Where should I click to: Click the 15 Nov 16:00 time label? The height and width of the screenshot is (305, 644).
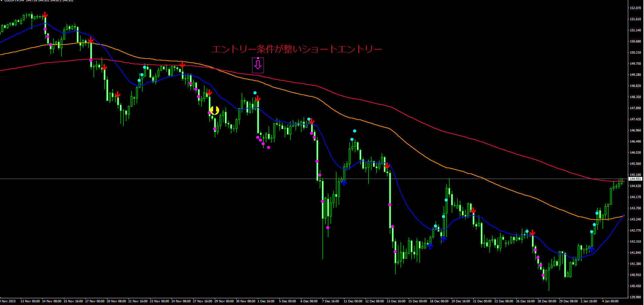73,301
